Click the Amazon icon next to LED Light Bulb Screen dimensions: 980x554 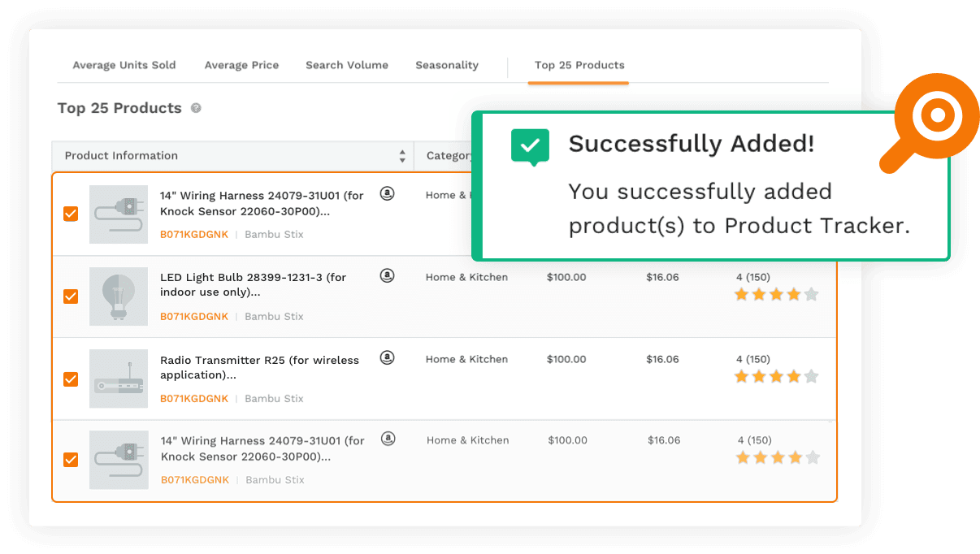point(387,275)
